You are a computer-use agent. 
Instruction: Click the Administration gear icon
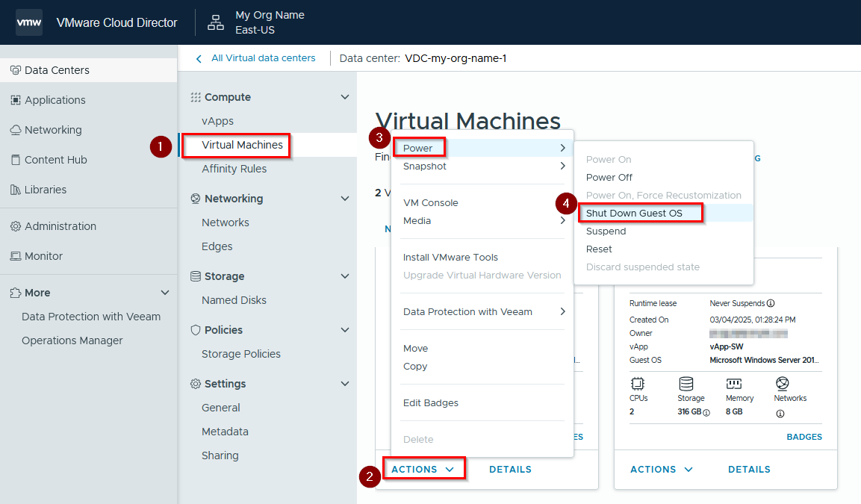[16, 226]
